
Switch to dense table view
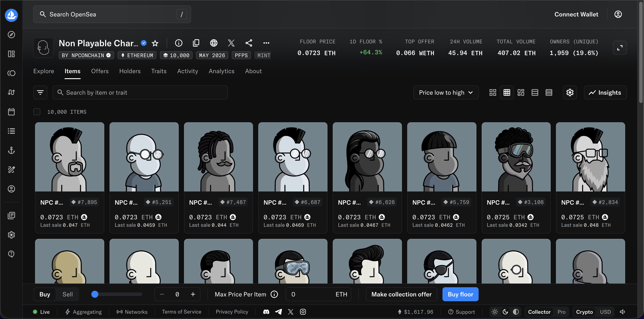[549, 92]
